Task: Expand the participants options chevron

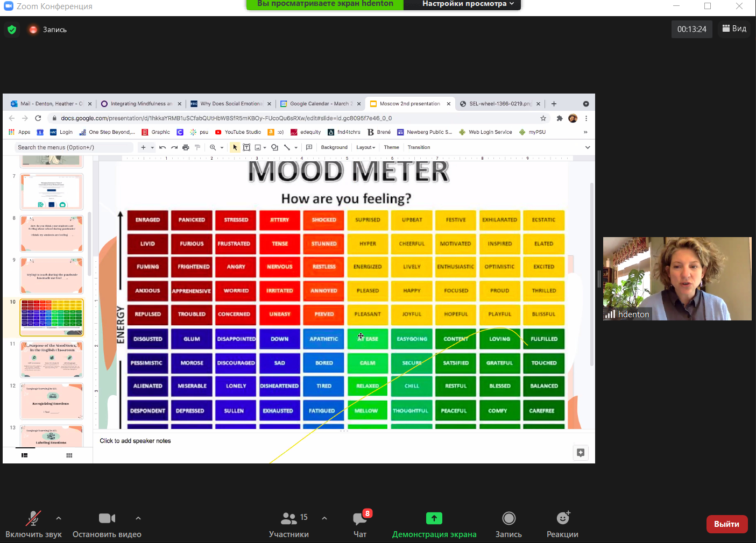Action: pos(324,518)
